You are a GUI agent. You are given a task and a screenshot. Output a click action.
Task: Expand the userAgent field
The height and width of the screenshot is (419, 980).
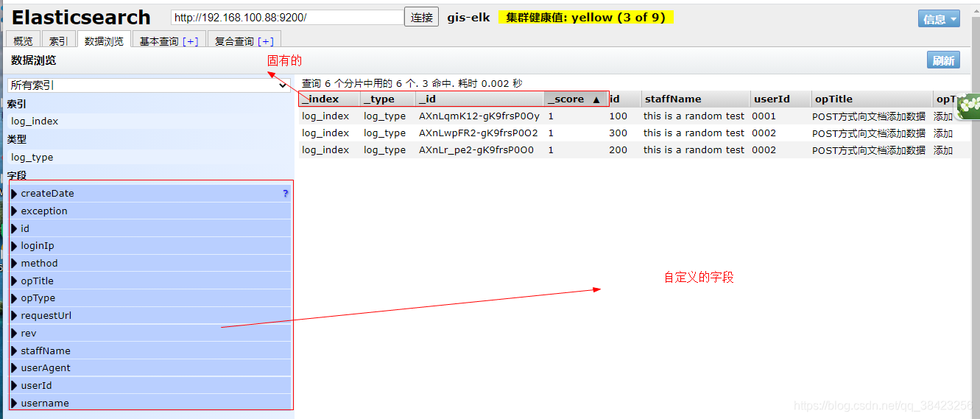click(x=150, y=368)
